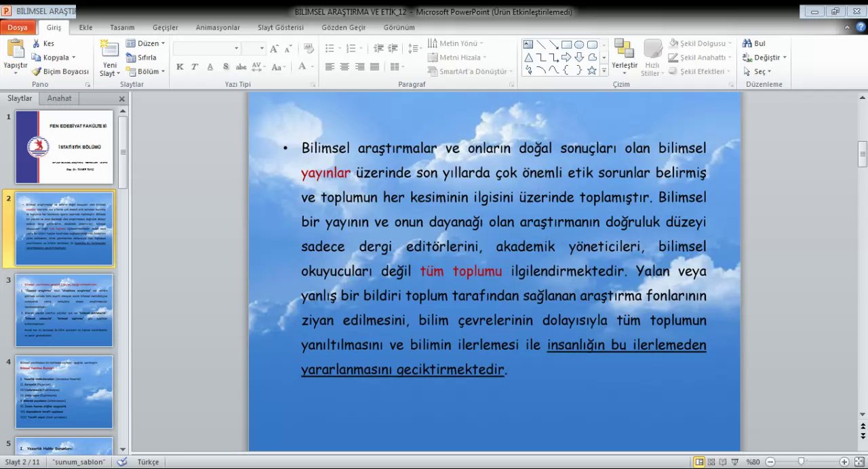Viewport: 868px width, 469px height.
Task: Click the zoom percentage %80 button
Action: coord(753,462)
